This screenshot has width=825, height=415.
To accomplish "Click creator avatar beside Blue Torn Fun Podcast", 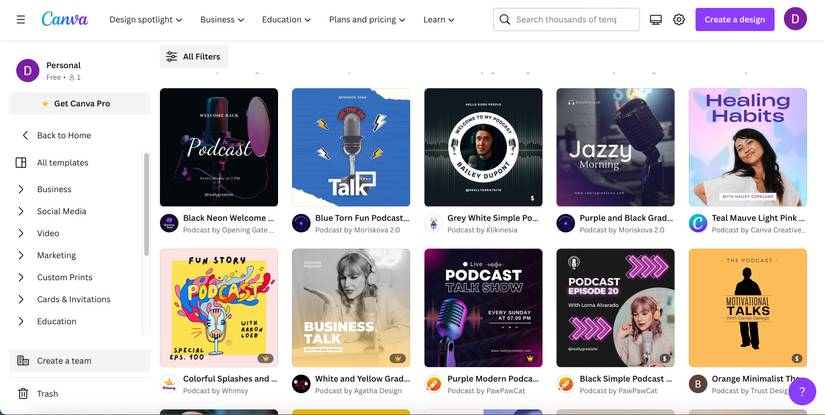I will coord(301,223).
